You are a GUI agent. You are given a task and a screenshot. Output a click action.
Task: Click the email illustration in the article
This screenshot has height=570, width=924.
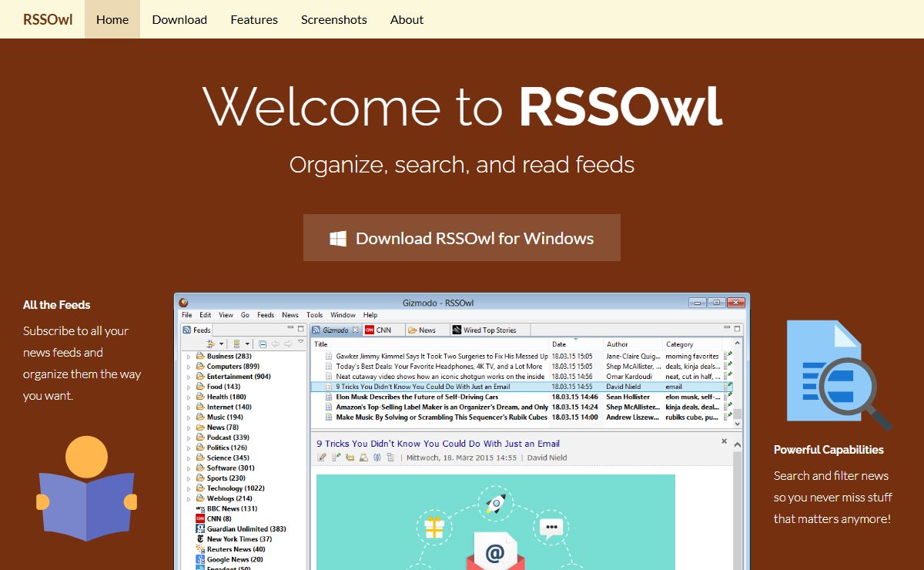(x=496, y=522)
